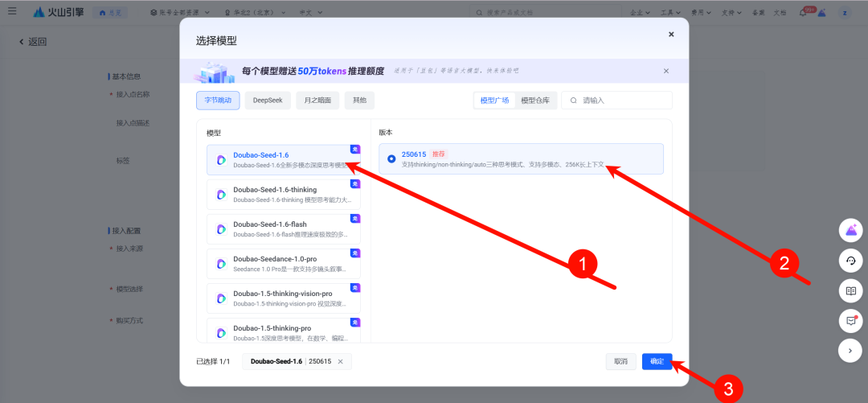Focus the 请输入 model search field
This screenshot has height=403, width=868.
pos(616,101)
